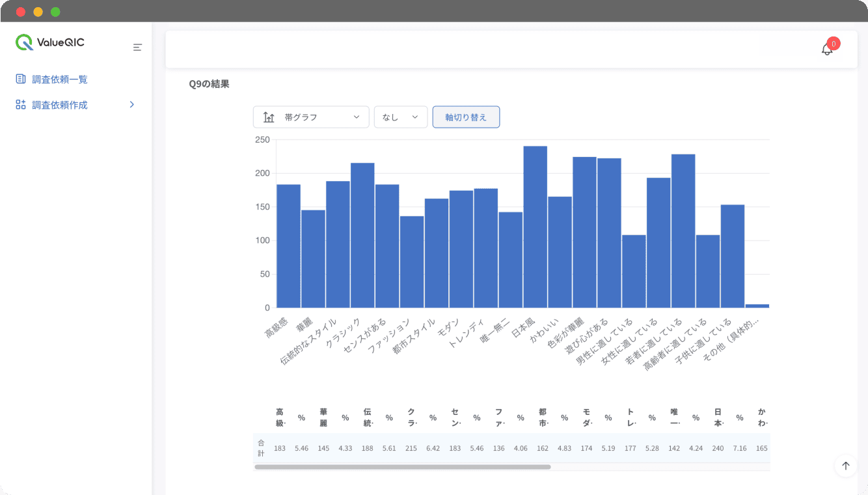This screenshot has height=495, width=868.
Task: Click scroll-to-top arrow button
Action: point(845,466)
